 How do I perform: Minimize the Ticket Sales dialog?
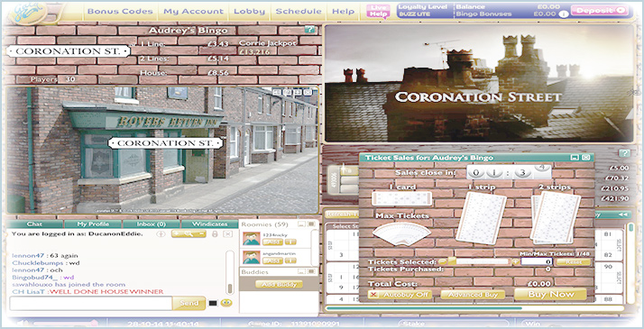[575, 158]
